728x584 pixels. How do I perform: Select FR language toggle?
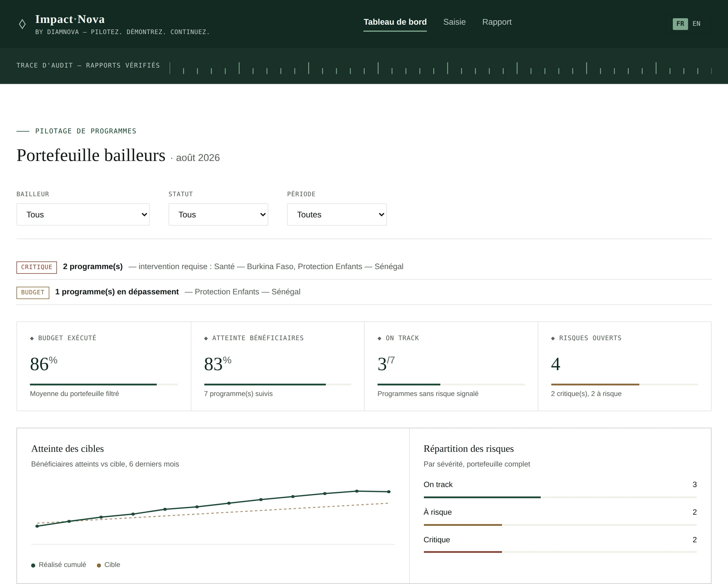click(x=680, y=24)
